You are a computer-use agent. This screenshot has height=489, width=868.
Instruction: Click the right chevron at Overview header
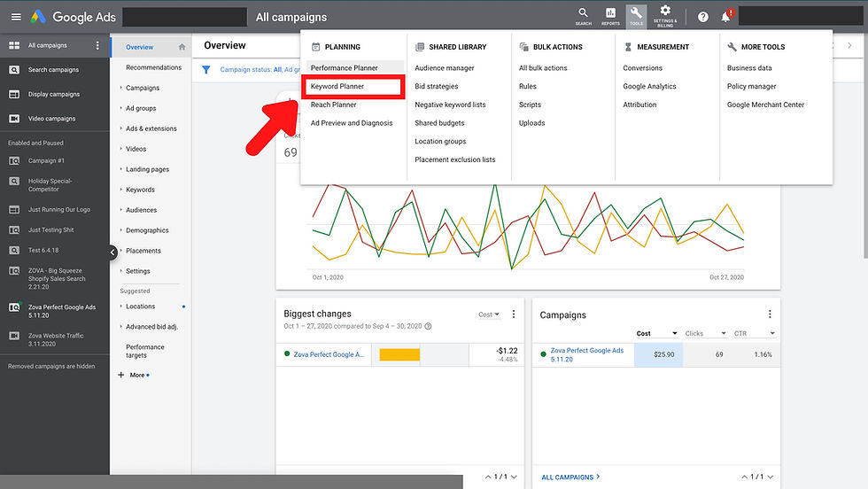(849, 45)
